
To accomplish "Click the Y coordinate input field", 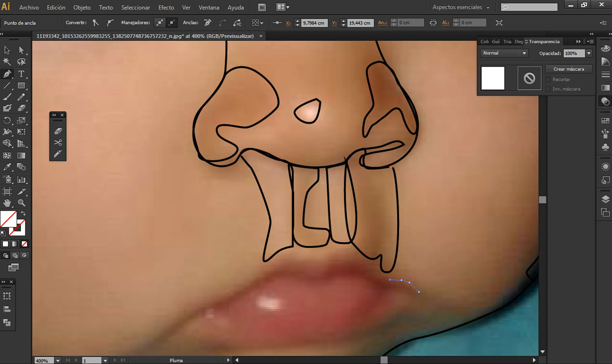I will pyautogui.click(x=361, y=23).
